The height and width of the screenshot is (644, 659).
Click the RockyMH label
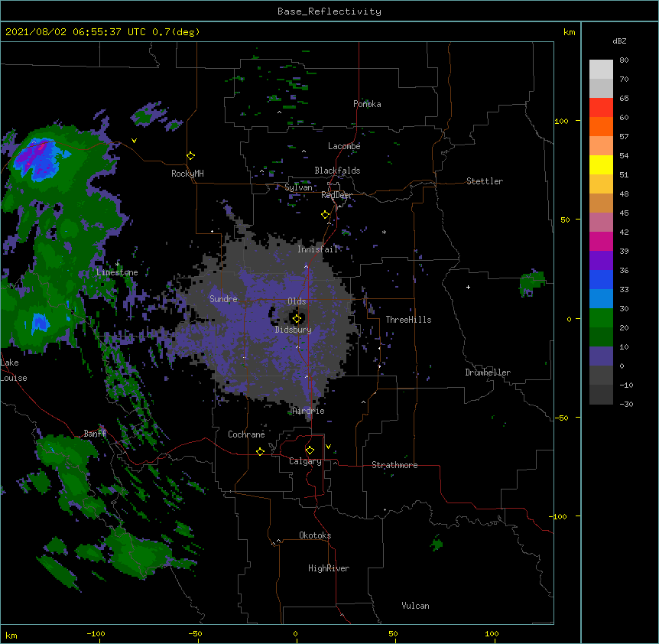coord(187,174)
